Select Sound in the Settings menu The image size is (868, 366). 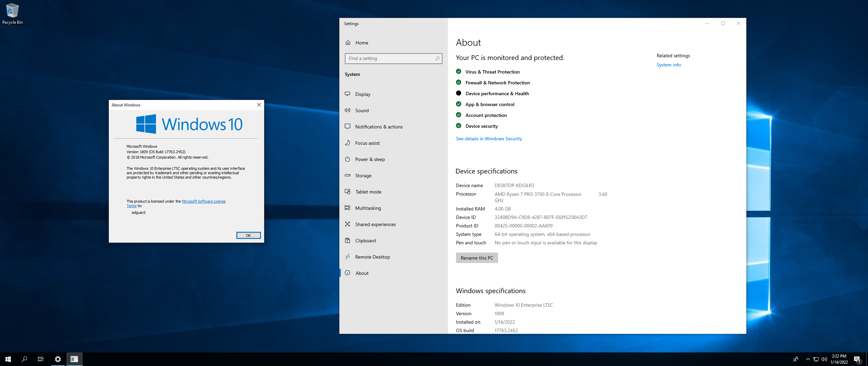[x=393, y=110]
